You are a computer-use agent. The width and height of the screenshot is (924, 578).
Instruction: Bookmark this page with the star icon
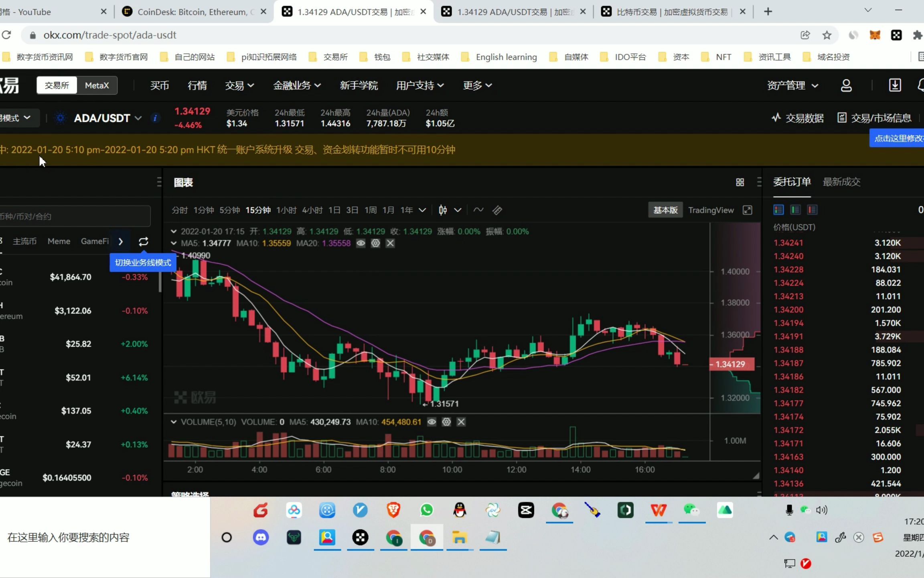[827, 35]
